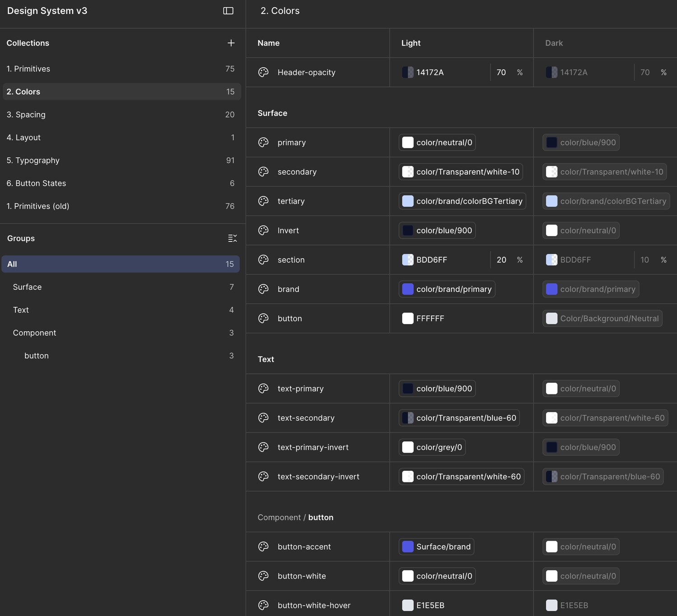Click text-primary-invert Light alias color/grey/0
This screenshot has width=677, height=616.
pyautogui.click(x=432, y=447)
